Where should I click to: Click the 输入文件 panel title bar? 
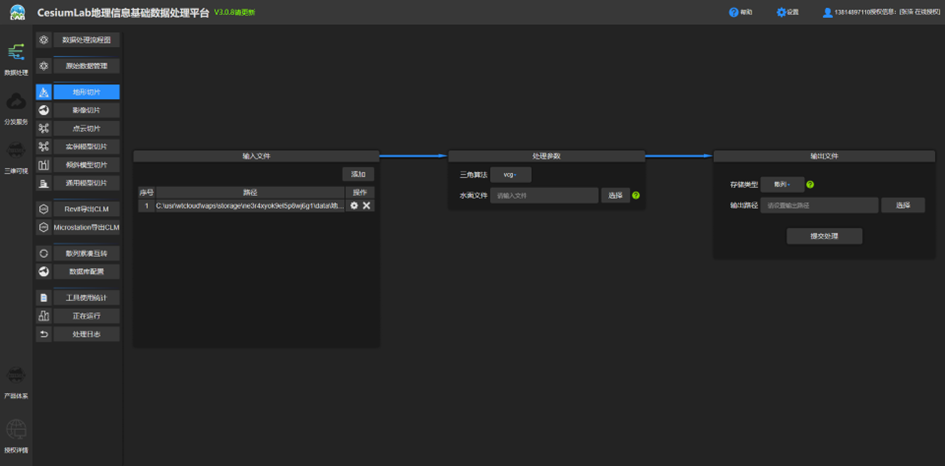click(256, 156)
